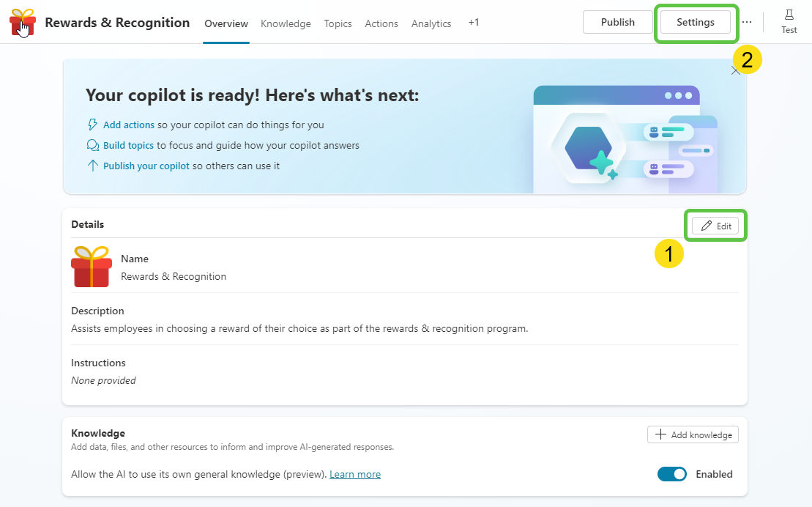The width and height of the screenshot is (812, 507).
Task: Switch to the Knowledge tab
Action: click(286, 23)
